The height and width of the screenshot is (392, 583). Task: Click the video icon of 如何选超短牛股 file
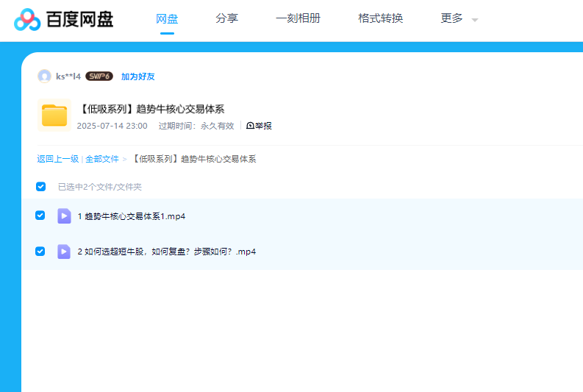click(64, 252)
